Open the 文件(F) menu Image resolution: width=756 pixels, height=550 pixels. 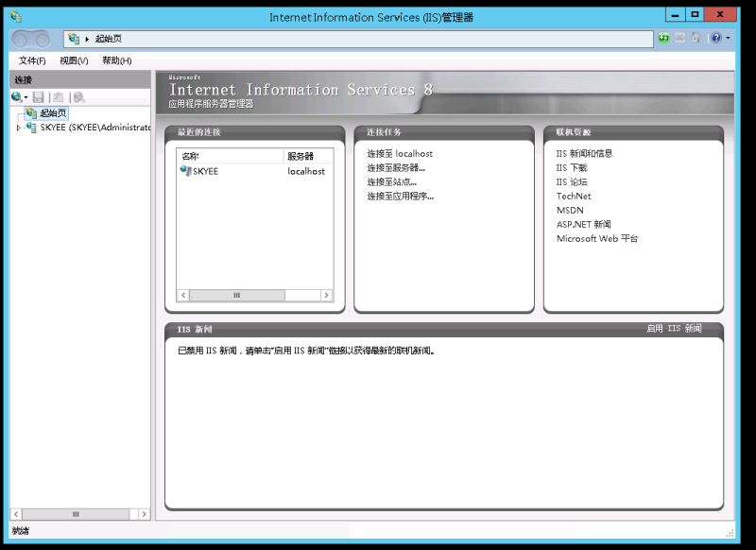click(32, 60)
